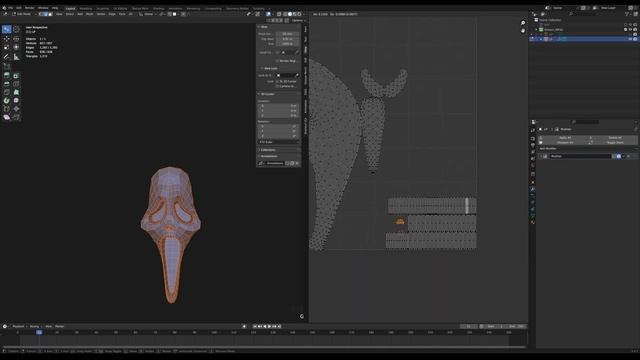Select the Edge Slide tool
Viewport: 640px width, 360px height.
point(7,109)
